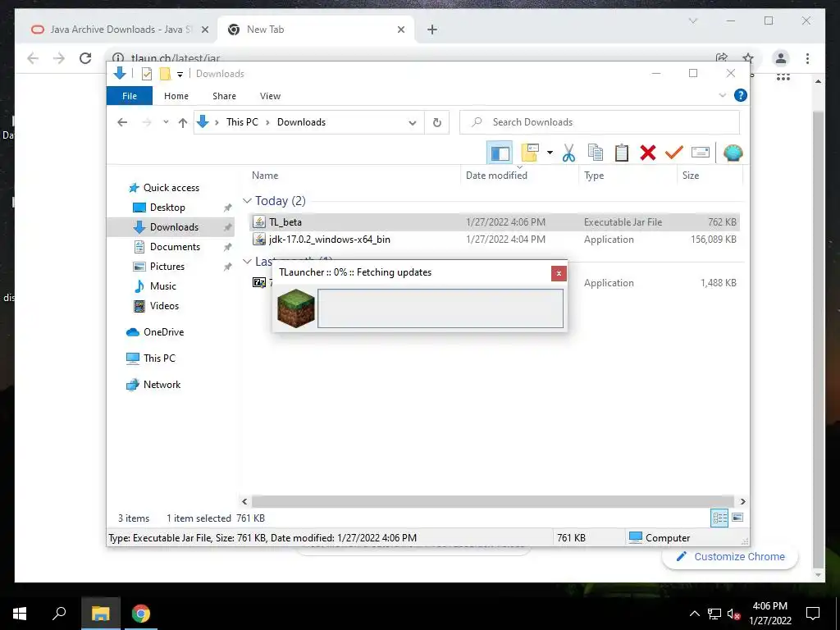This screenshot has height=630, width=840.
Task: Select Network in navigation pane
Action: coord(162,385)
